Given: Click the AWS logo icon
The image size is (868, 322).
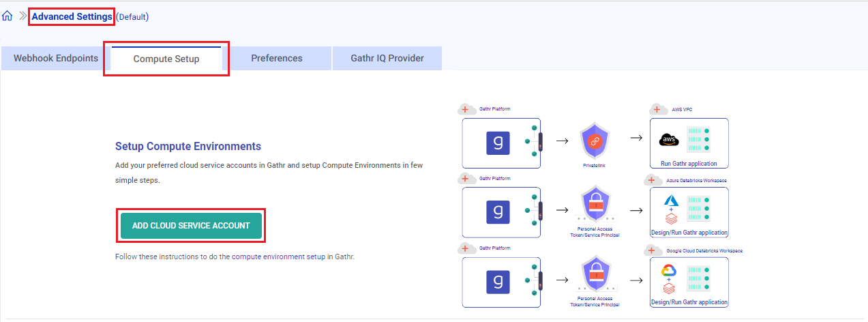Looking at the screenshot, I should pyautogui.click(x=669, y=140).
